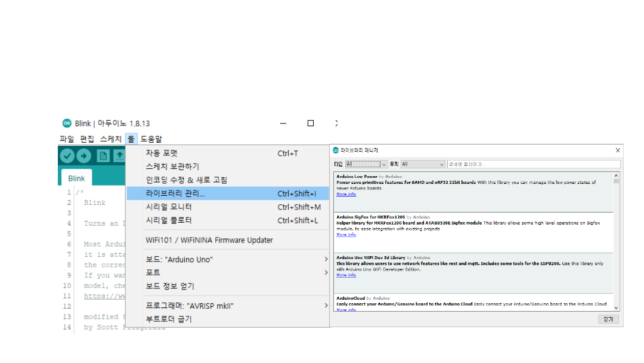Open the 토픽 (Topic) filter dropdown

click(x=423, y=164)
